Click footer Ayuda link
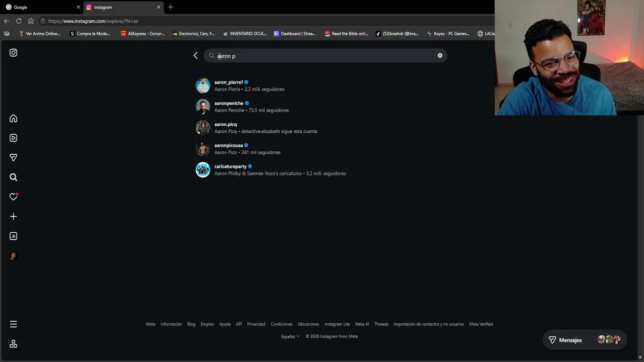This screenshot has height=362, width=644. (225, 324)
